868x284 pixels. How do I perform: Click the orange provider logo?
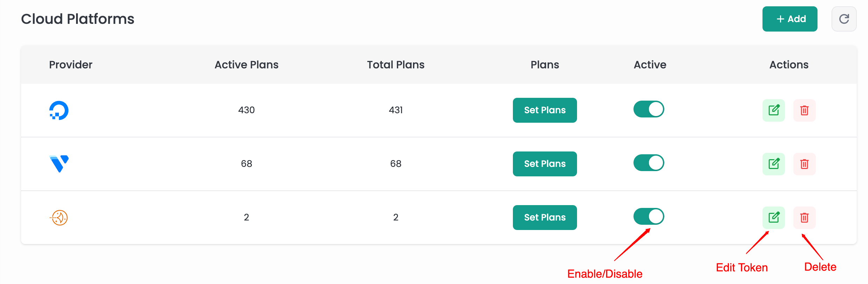[59, 218]
